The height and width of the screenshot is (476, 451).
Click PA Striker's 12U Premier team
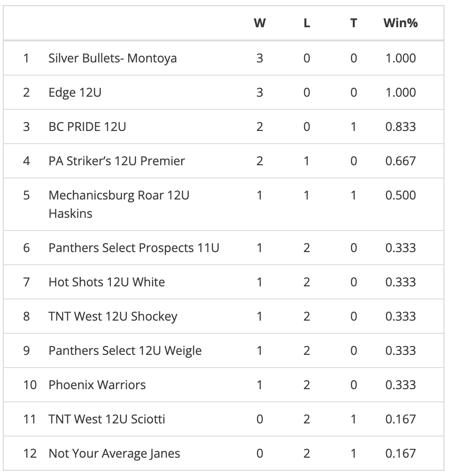click(117, 161)
